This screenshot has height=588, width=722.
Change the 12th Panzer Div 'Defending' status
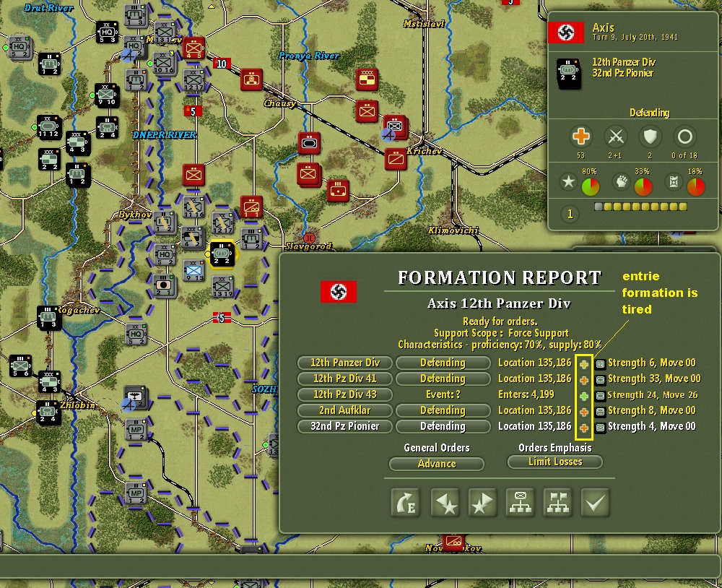(x=443, y=363)
